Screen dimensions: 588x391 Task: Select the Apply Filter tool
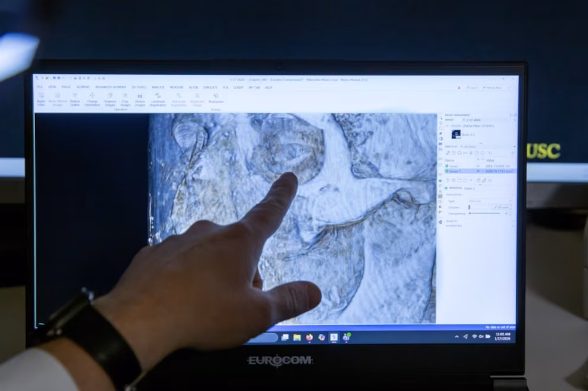[41, 100]
